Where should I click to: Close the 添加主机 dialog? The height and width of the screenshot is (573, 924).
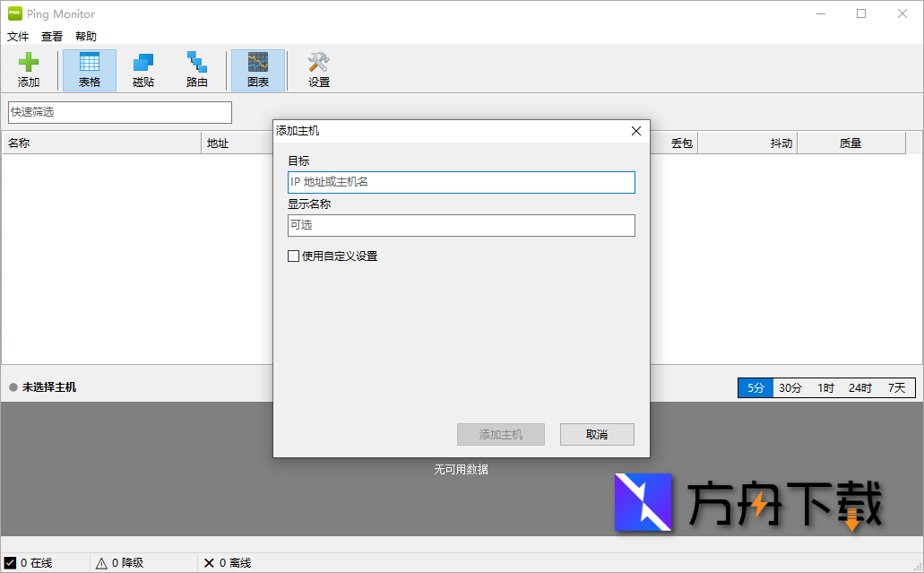coord(636,130)
